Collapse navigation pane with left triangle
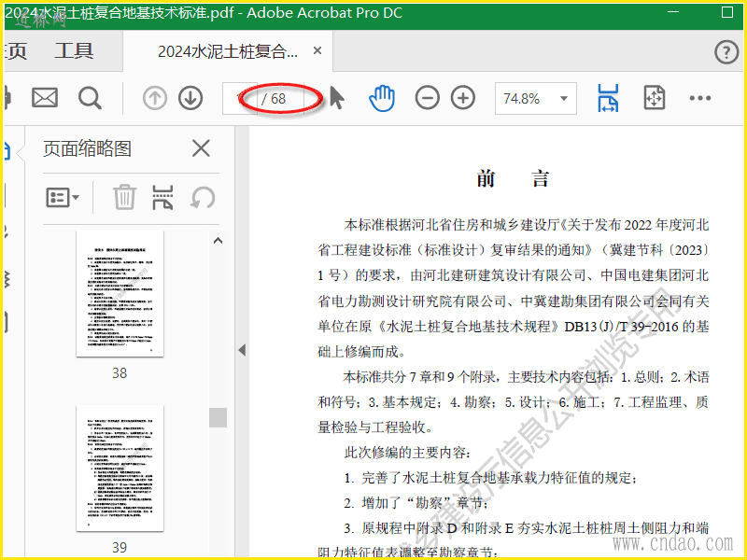Screen dimensions: 747x560 click(x=242, y=351)
